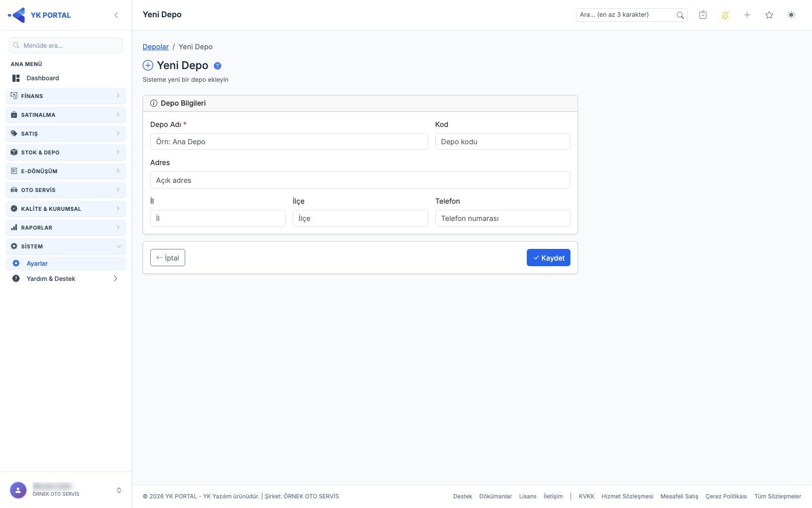This screenshot has height=508, width=812.
Task: Open favorites star icon
Action: point(769,15)
